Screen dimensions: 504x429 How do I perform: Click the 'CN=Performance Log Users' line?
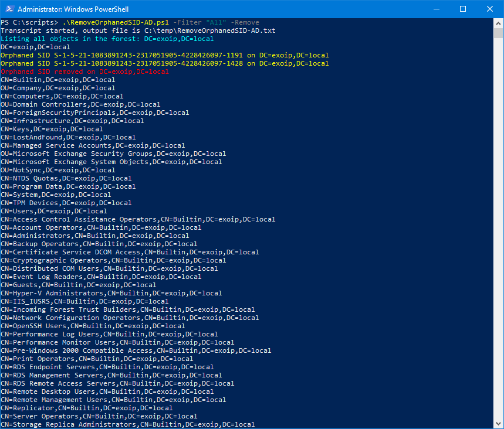(109, 334)
